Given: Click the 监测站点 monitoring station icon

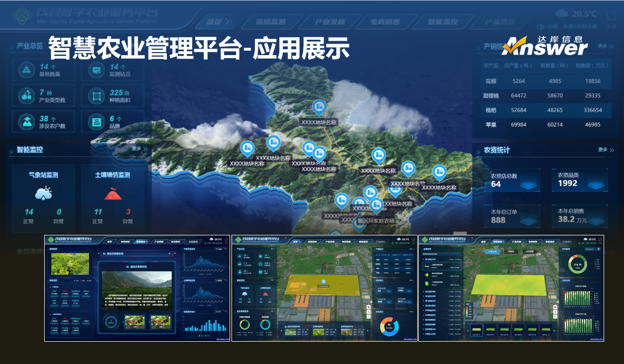Looking at the screenshot, I should click(x=96, y=70).
